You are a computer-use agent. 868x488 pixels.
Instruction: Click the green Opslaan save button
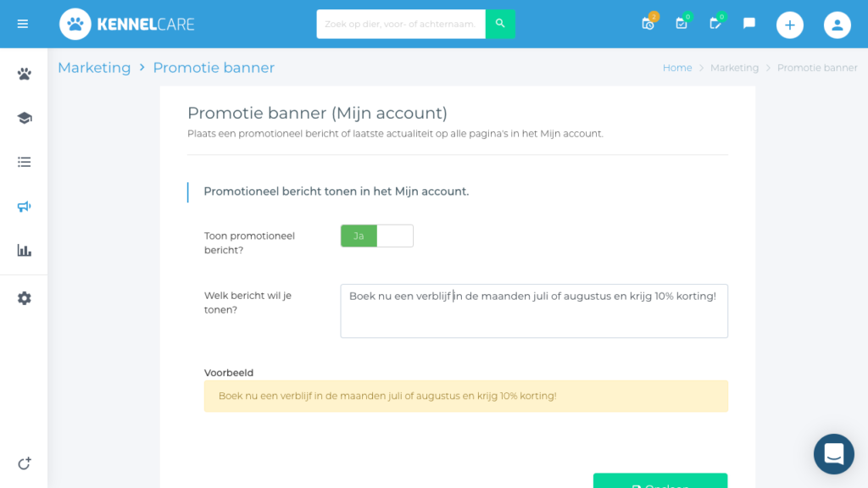click(x=660, y=480)
